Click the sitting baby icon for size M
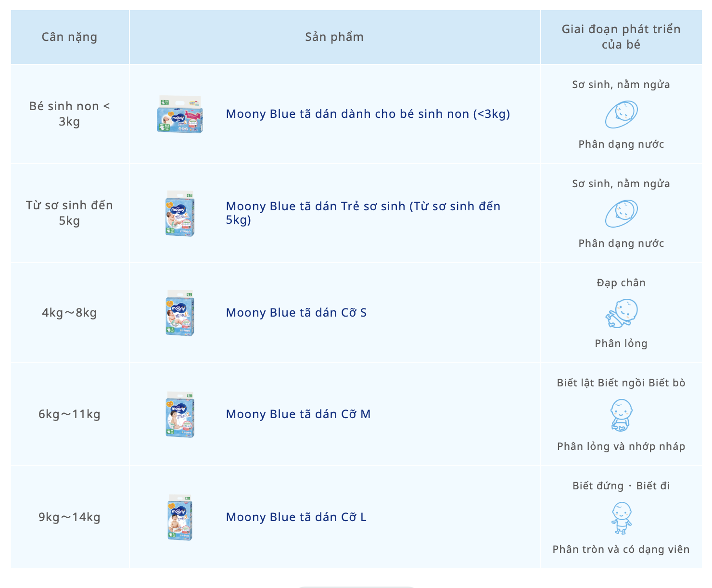The image size is (712, 588). 621,415
